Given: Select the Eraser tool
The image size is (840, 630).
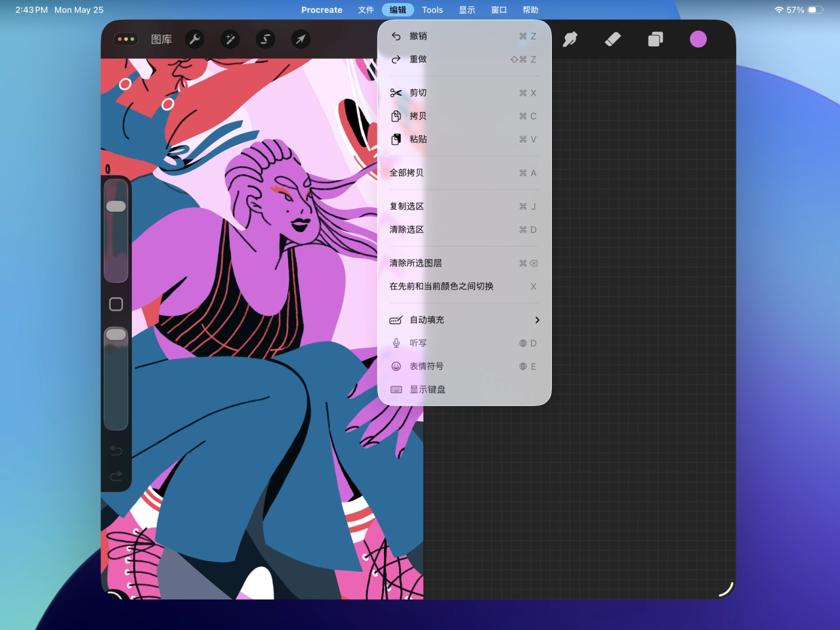Looking at the screenshot, I should point(613,39).
